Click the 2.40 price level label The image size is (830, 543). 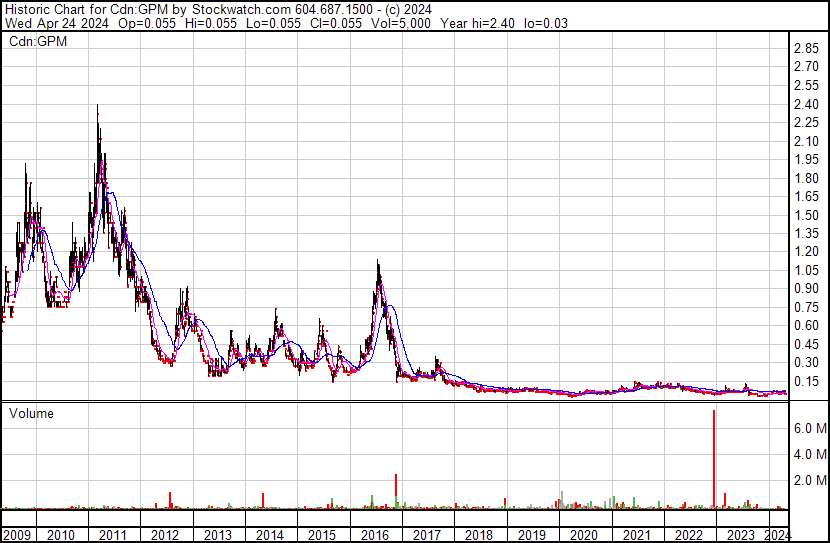click(806, 104)
